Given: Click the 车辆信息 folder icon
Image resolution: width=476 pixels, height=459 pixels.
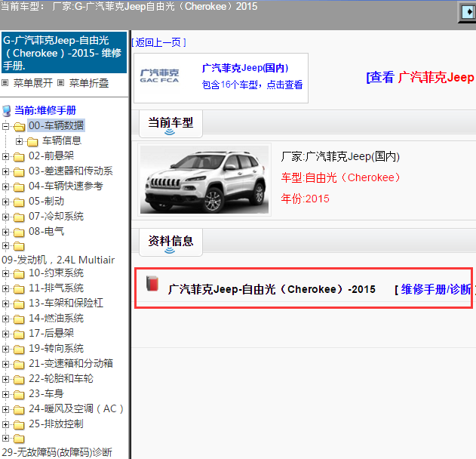Looking at the screenshot, I should pyautogui.click(x=32, y=141).
